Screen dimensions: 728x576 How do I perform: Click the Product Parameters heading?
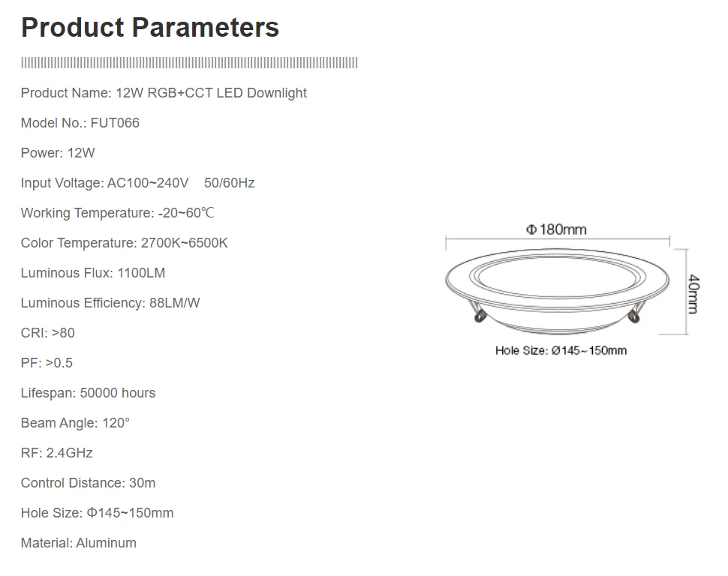pyautogui.click(x=150, y=27)
